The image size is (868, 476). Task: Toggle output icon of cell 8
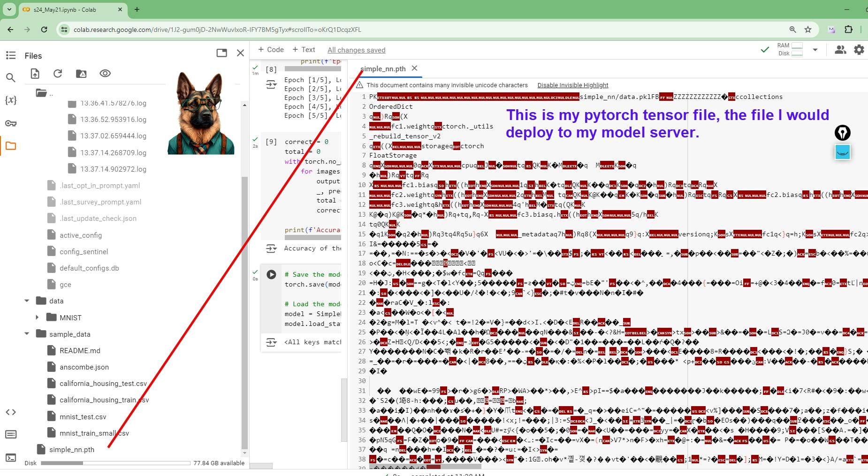(x=271, y=85)
